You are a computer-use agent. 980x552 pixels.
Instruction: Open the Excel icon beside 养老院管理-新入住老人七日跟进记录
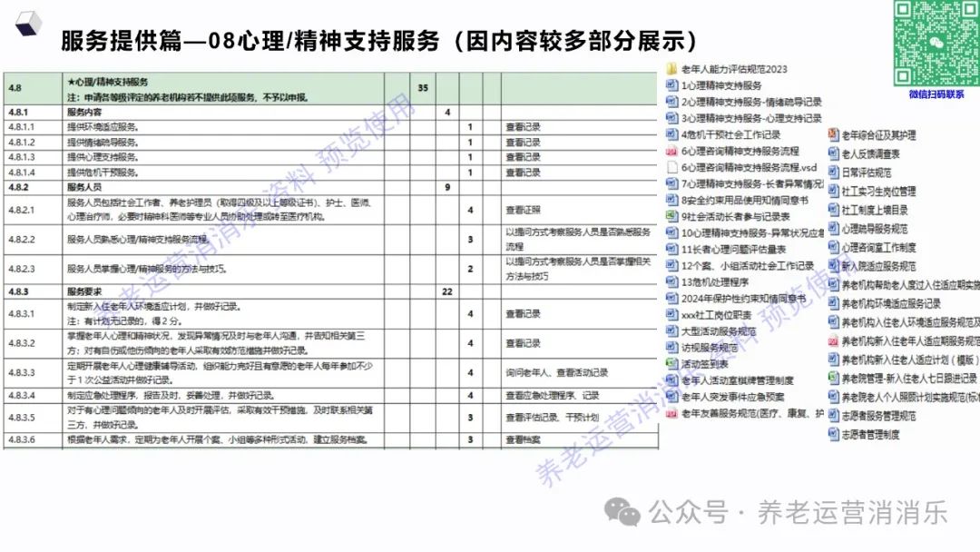pyautogui.click(x=833, y=378)
